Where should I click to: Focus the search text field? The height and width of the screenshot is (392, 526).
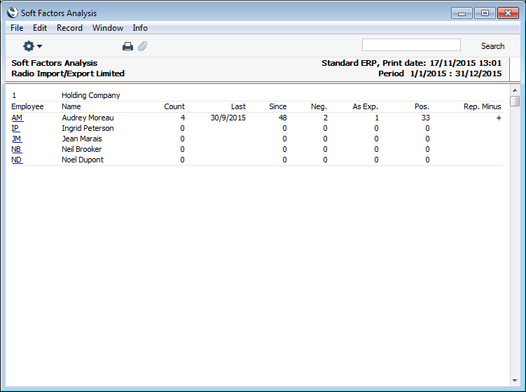(x=411, y=45)
